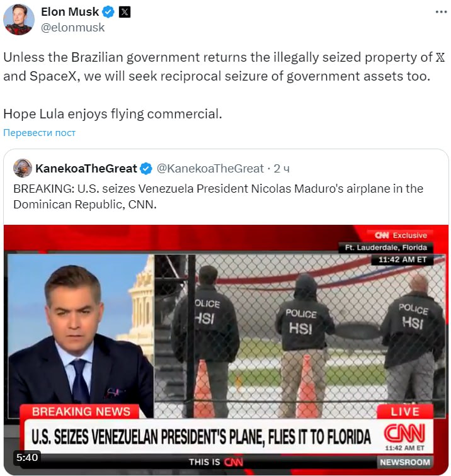Open KanekoaTheGreat's small avatar
The width and height of the screenshot is (451, 476).
point(23,168)
